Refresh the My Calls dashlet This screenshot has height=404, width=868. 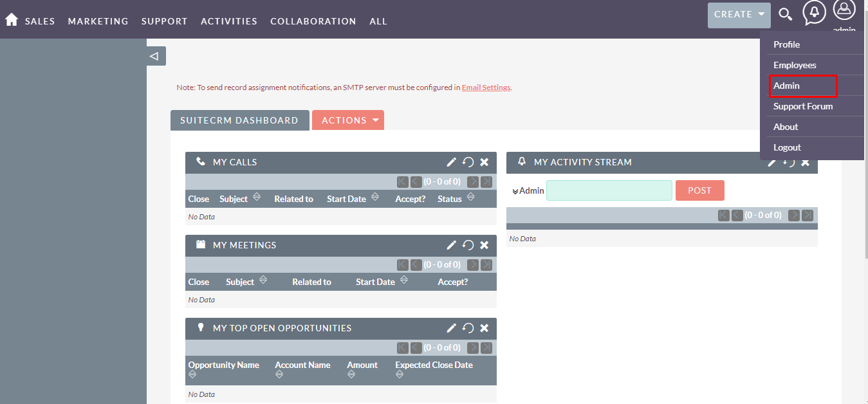(x=468, y=162)
